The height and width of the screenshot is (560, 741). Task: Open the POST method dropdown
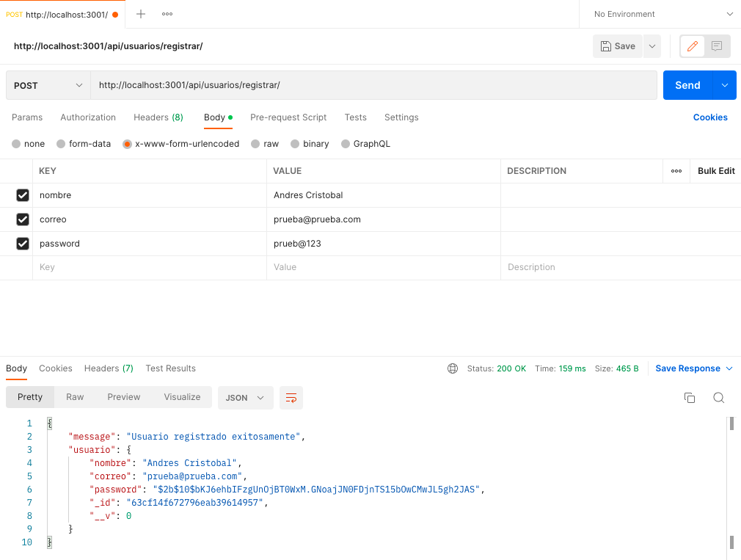coord(48,86)
